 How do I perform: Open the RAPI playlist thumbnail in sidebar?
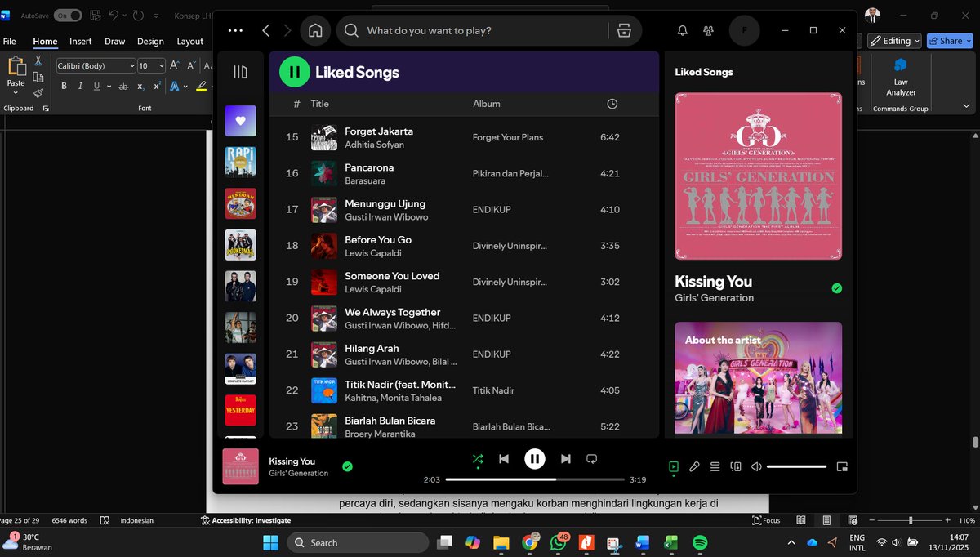click(240, 163)
